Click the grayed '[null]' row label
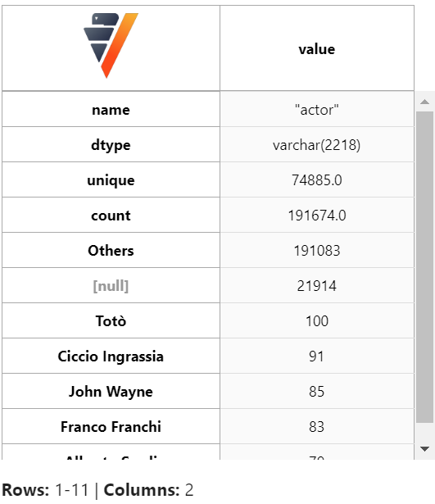 [x=111, y=285]
